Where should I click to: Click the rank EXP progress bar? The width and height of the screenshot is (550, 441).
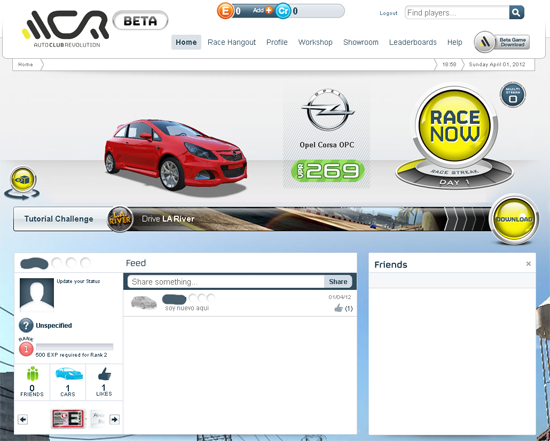coord(74,347)
